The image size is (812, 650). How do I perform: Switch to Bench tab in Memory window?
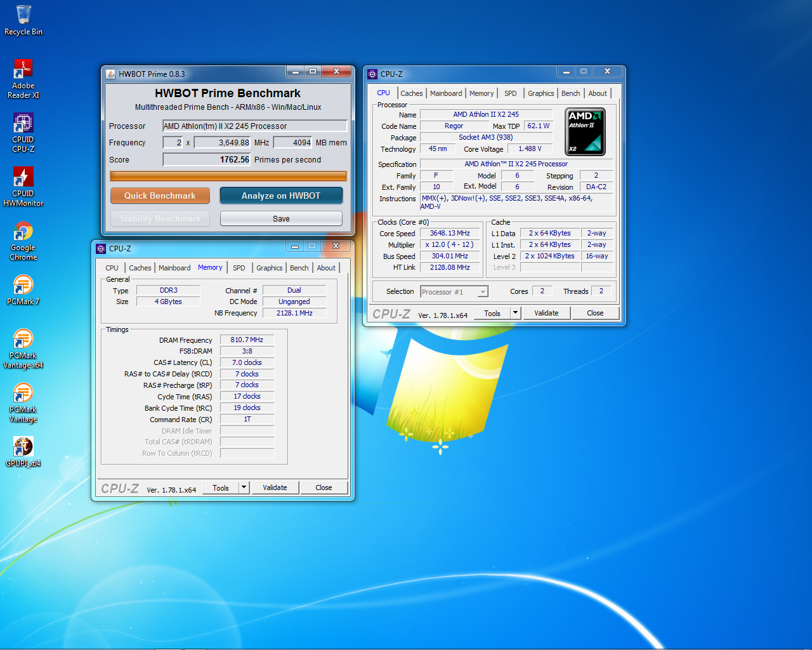point(299,268)
